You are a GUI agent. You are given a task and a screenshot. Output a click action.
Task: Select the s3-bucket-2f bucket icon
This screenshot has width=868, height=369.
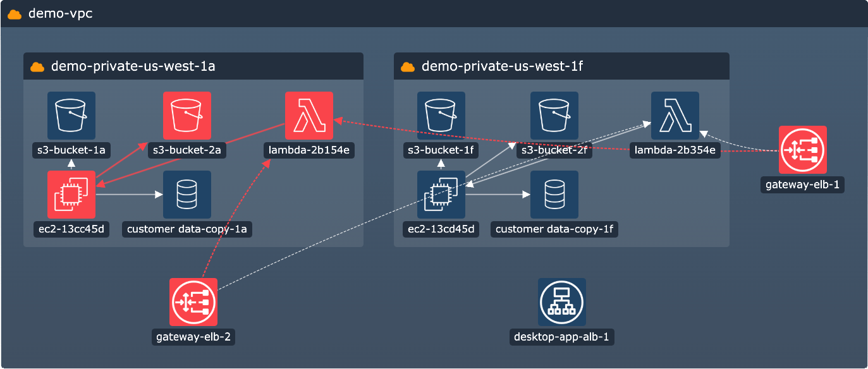554,116
